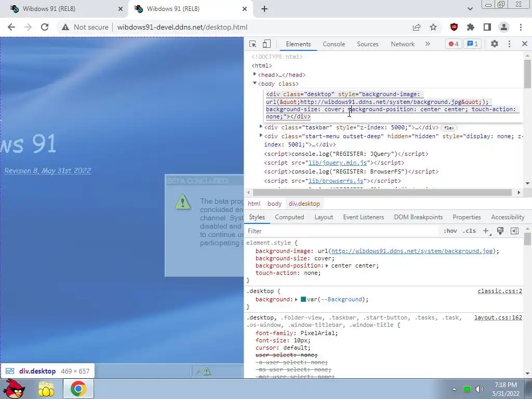Click the Not secure warning indicator
This screenshot has height=399, width=532.
click(x=85, y=27)
